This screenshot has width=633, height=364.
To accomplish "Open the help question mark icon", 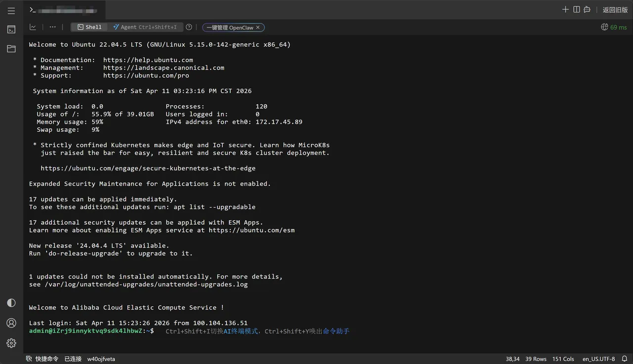I will click(189, 27).
